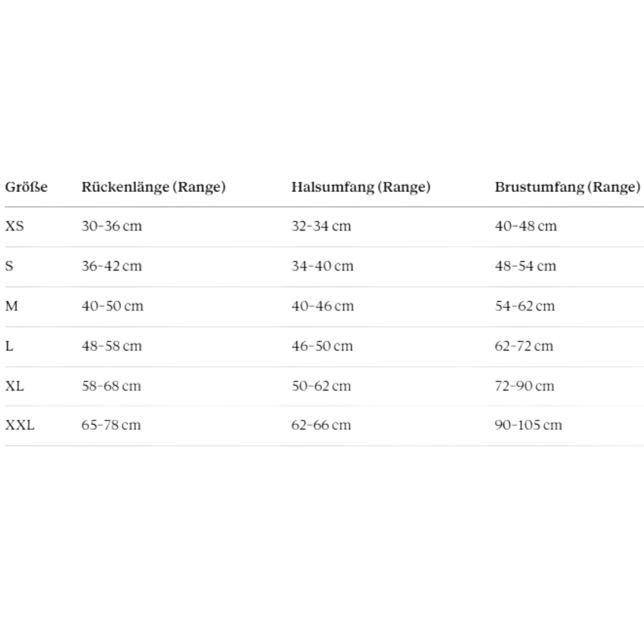Click the XXL size label

20,425
